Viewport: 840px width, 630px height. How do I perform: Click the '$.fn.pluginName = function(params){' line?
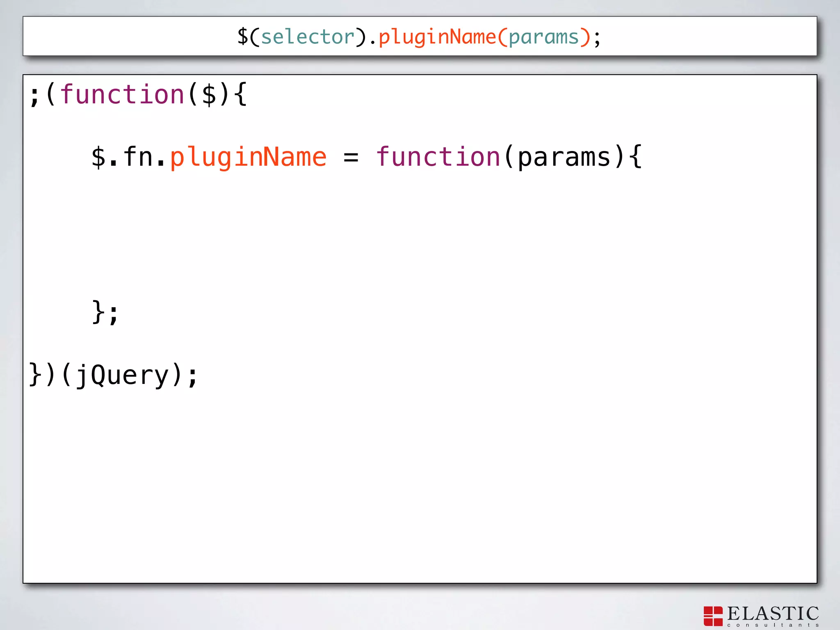pyautogui.click(x=366, y=157)
